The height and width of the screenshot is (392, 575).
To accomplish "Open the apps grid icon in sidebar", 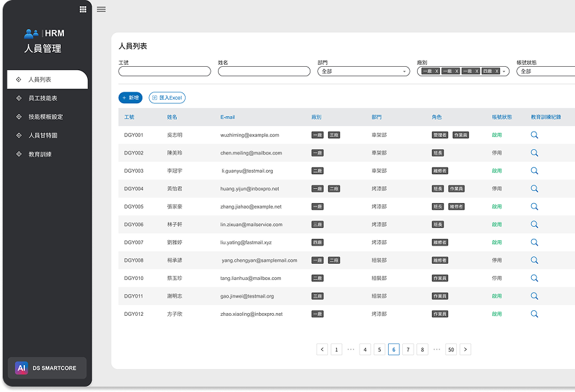I will [83, 9].
